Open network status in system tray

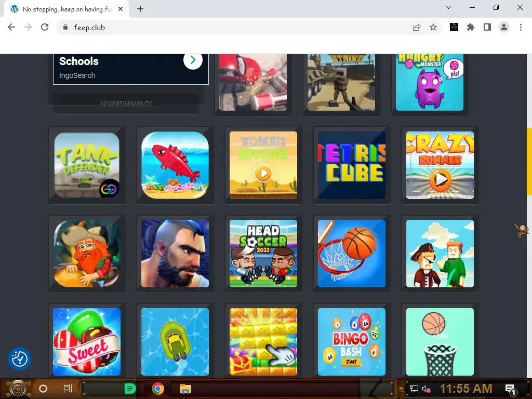414,389
